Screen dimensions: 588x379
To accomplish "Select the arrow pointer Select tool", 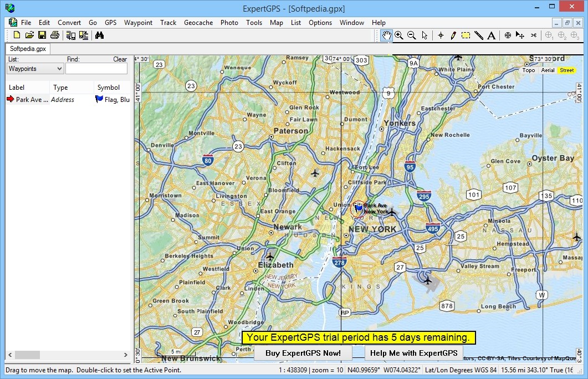I will [x=425, y=35].
